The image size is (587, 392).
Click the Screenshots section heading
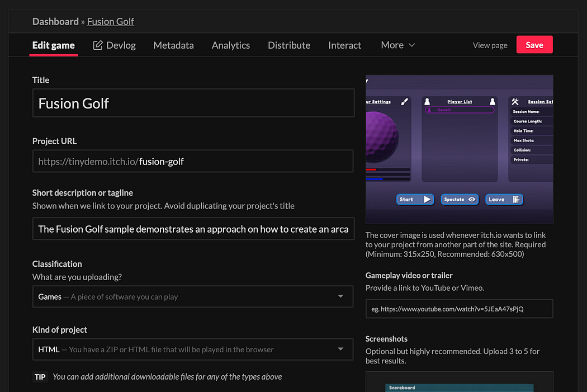click(x=386, y=339)
